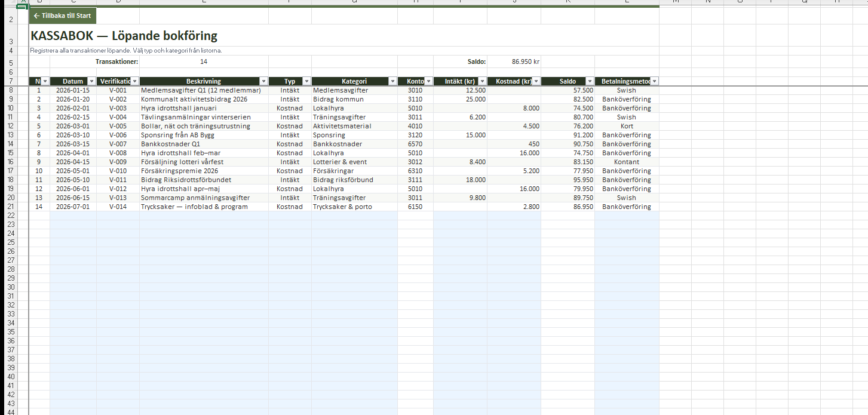The width and height of the screenshot is (868, 415).
Task: Click the Tillbaka till Start button
Action: coord(63,16)
